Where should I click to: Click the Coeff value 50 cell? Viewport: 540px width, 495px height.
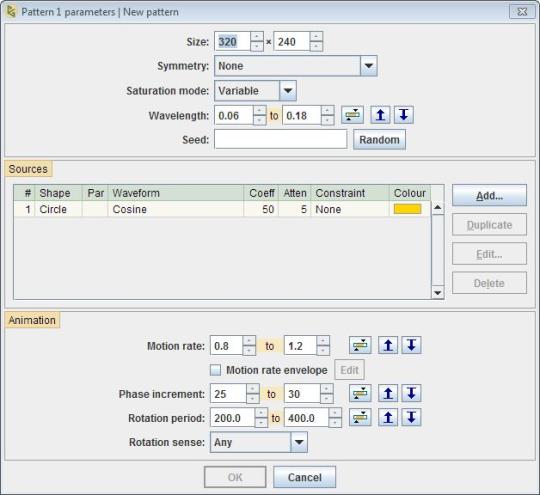click(x=261, y=209)
